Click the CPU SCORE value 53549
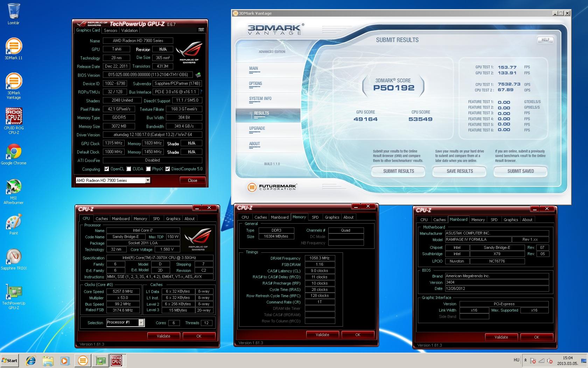This screenshot has height=368, width=588. click(x=421, y=119)
